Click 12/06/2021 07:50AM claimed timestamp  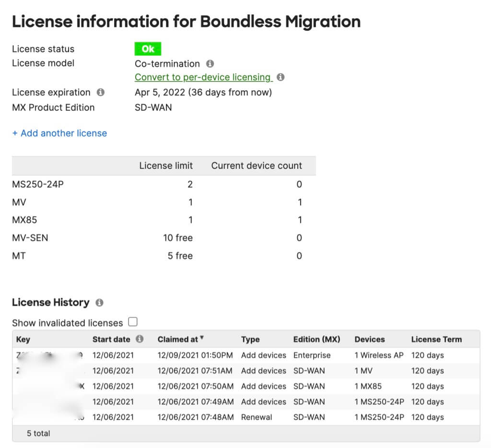(196, 386)
